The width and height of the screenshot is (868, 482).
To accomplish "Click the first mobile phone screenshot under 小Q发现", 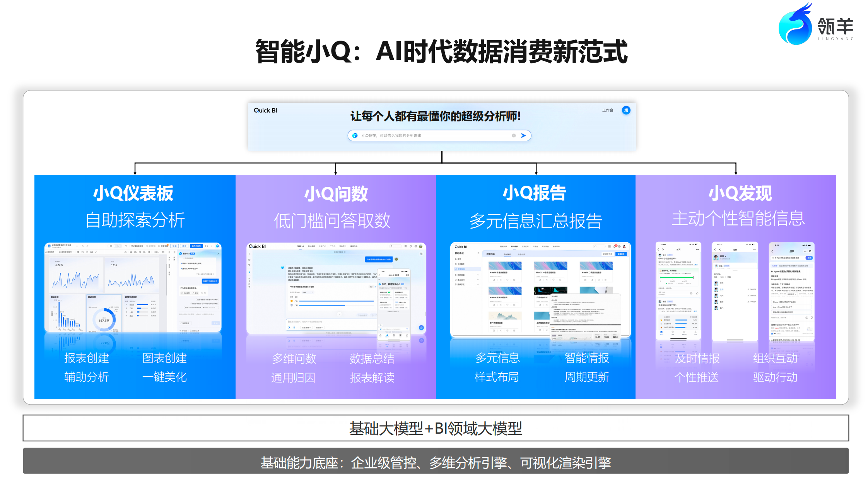I will pyautogui.click(x=678, y=291).
